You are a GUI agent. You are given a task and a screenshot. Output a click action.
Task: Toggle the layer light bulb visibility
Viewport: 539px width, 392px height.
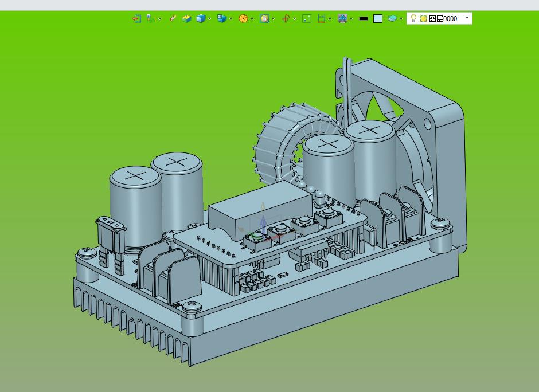(x=413, y=18)
